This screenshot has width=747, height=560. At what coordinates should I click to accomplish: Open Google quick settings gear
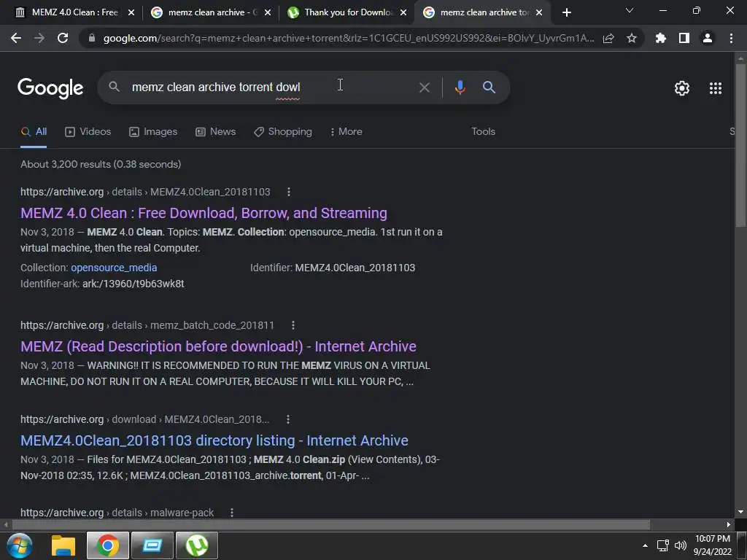[x=682, y=88]
